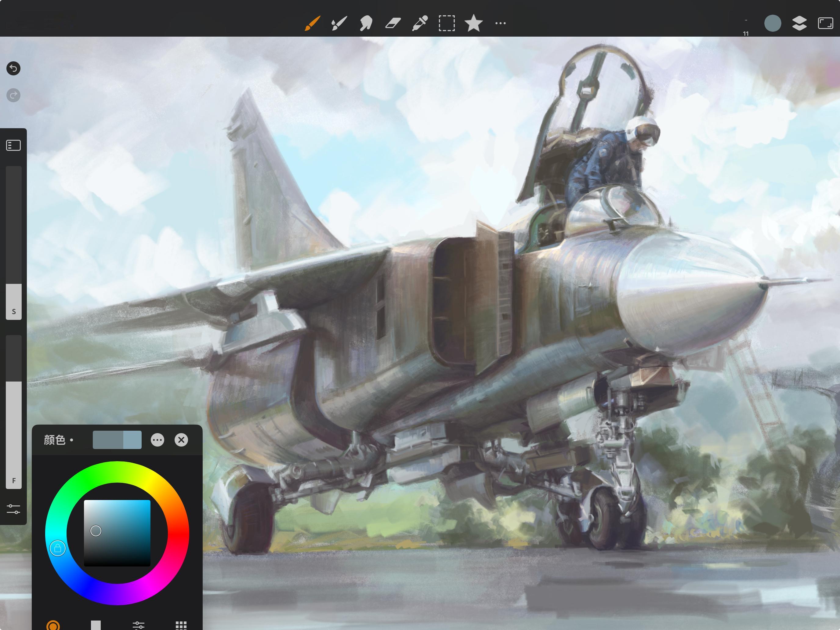Activate the eyedropper color picker
The image size is (840, 630).
tap(420, 23)
